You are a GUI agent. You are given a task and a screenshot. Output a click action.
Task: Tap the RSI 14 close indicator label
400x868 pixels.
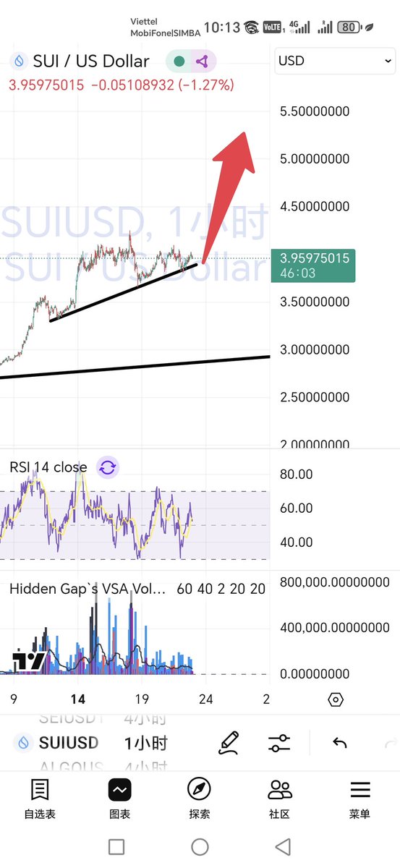(48, 467)
